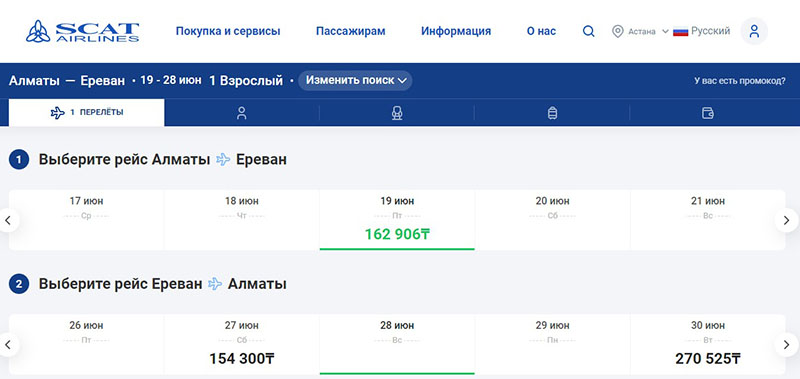Open the Пассажирам menu

pos(351,31)
